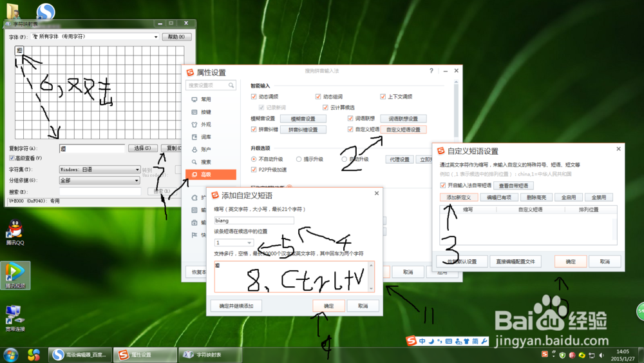Click Windows Start button
Screen dimensions: 644x363
tap(11, 355)
